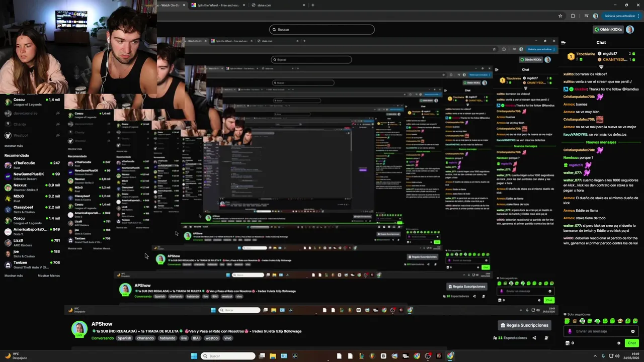
Task: Open emoji picker in message box
Action: (633, 331)
